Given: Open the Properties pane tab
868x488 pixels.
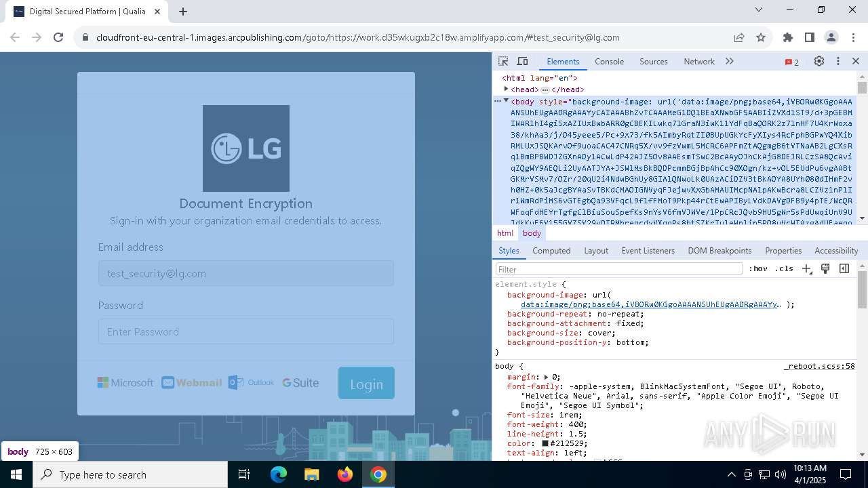Looking at the screenshot, I should [783, 251].
